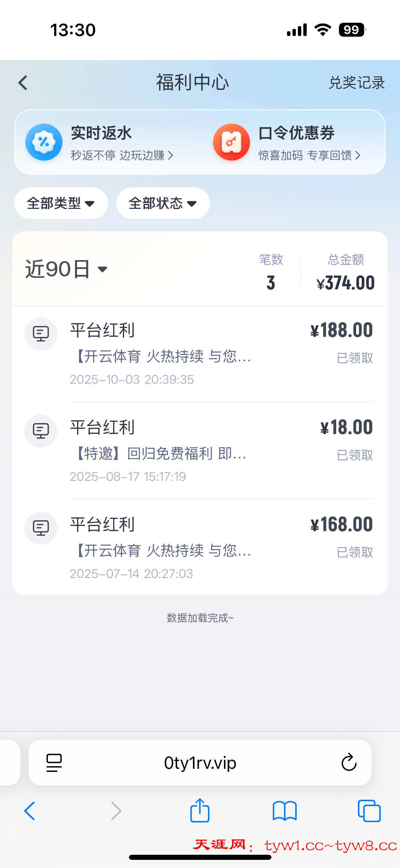Click the Safari page menu icon in address bar
Screen dimensions: 400x868
coord(54,763)
